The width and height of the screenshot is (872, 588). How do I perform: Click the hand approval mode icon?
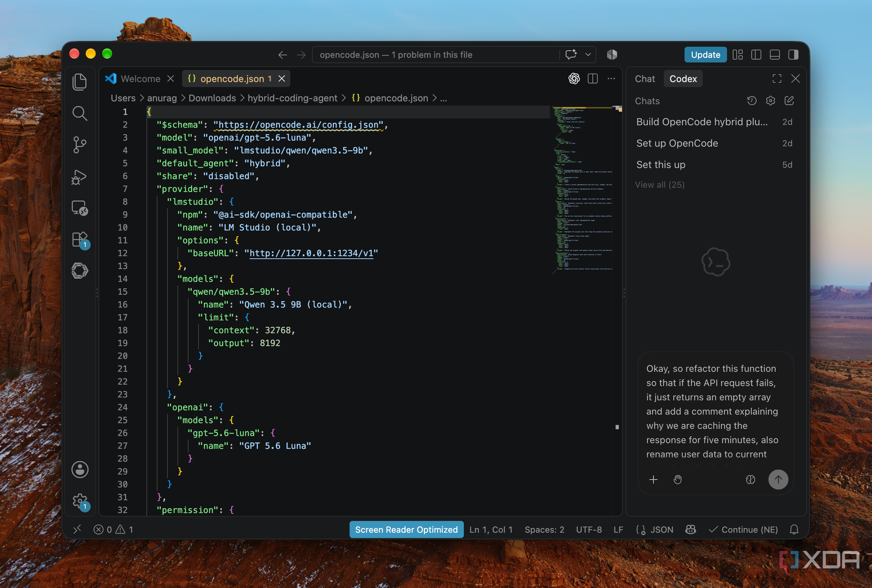coord(677,479)
